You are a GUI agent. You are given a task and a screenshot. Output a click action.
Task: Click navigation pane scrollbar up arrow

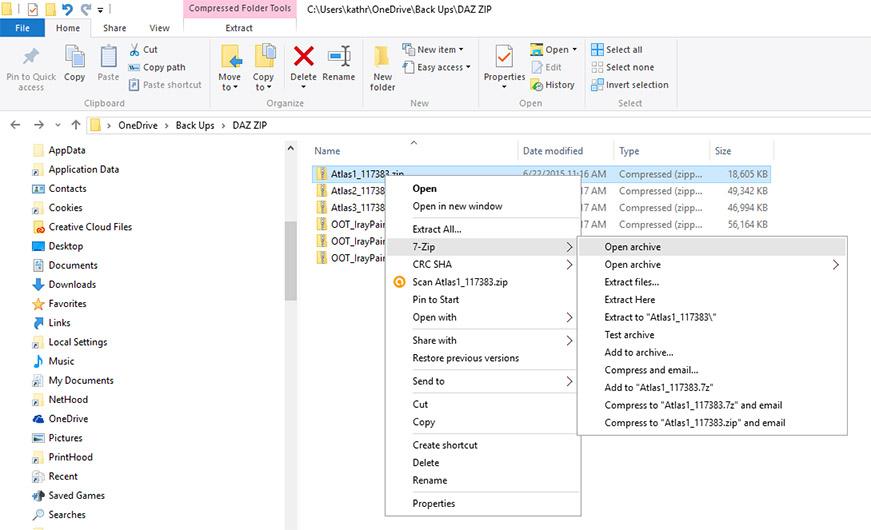[291, 148]
